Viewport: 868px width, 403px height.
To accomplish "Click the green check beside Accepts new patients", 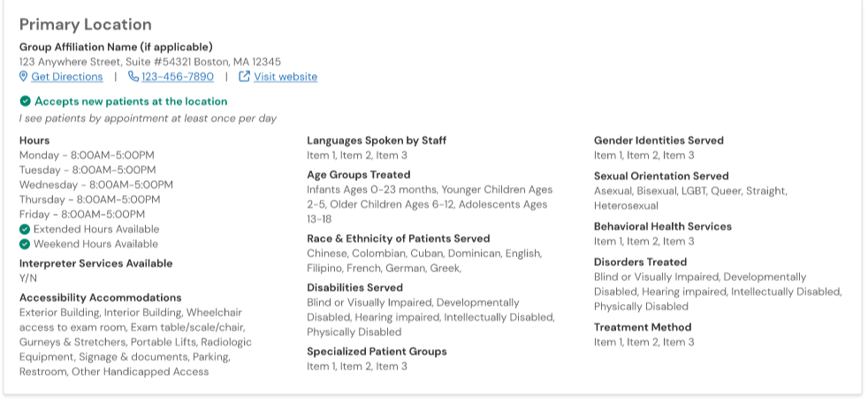I will 25,102.
